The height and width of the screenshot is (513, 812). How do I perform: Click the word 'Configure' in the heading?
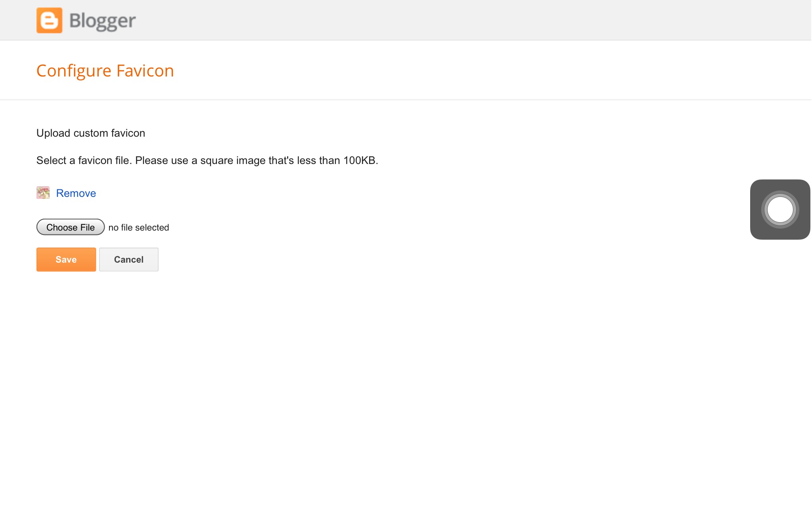[74, 71]
